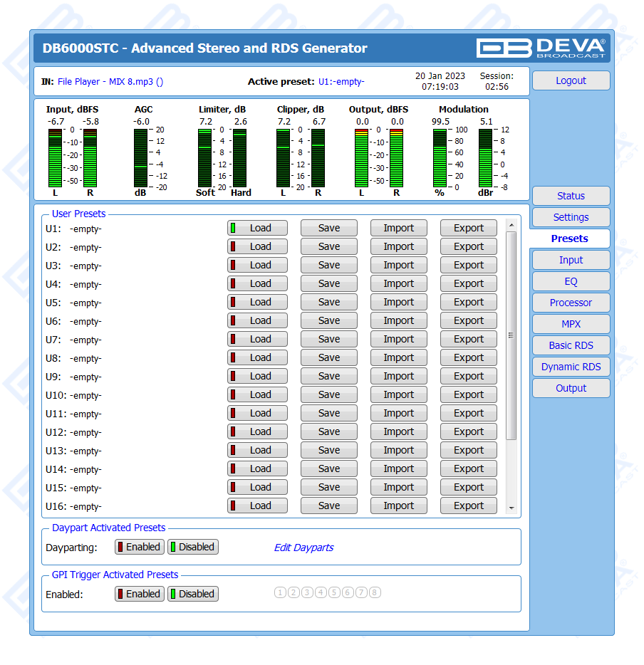Export user preset U3
The height and width of the screenshot is (665, 644).
click(468, 265)
